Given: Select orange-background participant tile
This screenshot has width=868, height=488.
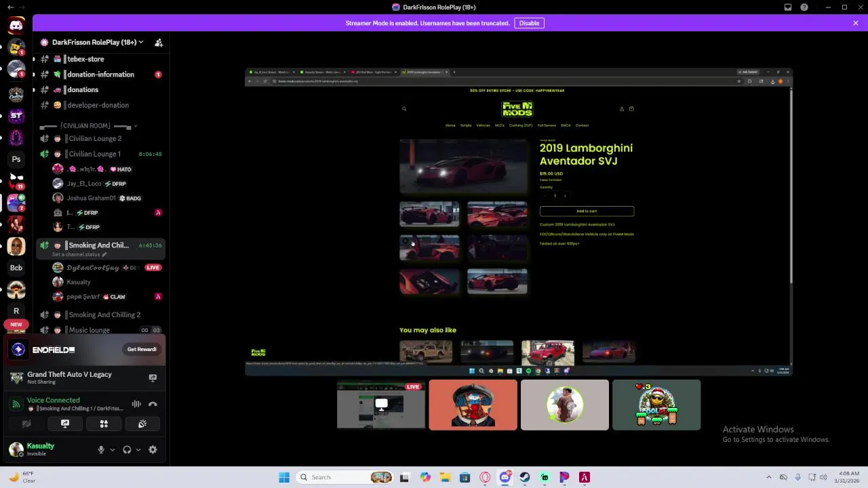Looking at the screenshot, I should point(473,405).
